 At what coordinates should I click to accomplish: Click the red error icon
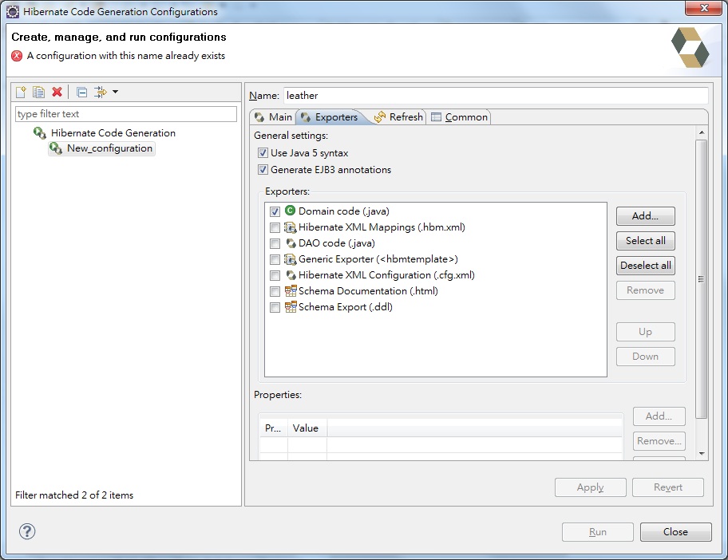pos(17,56)
